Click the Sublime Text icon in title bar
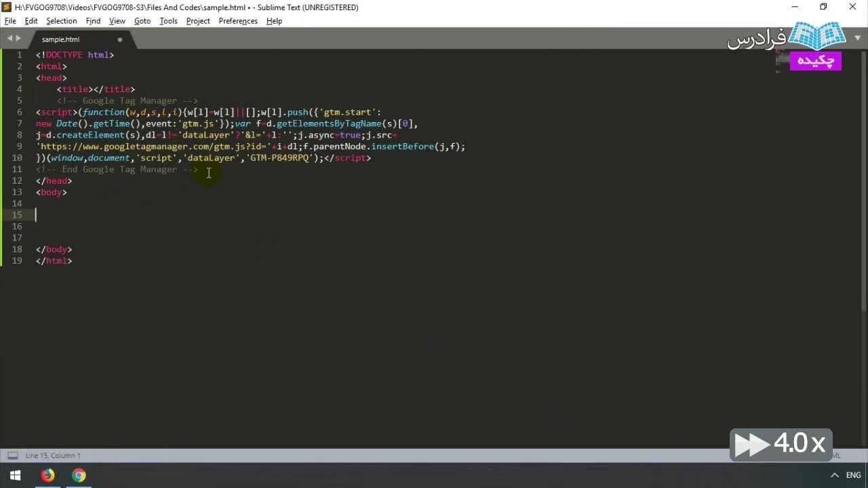The width and height of the screenshot is (868, 488). (7, 7)
